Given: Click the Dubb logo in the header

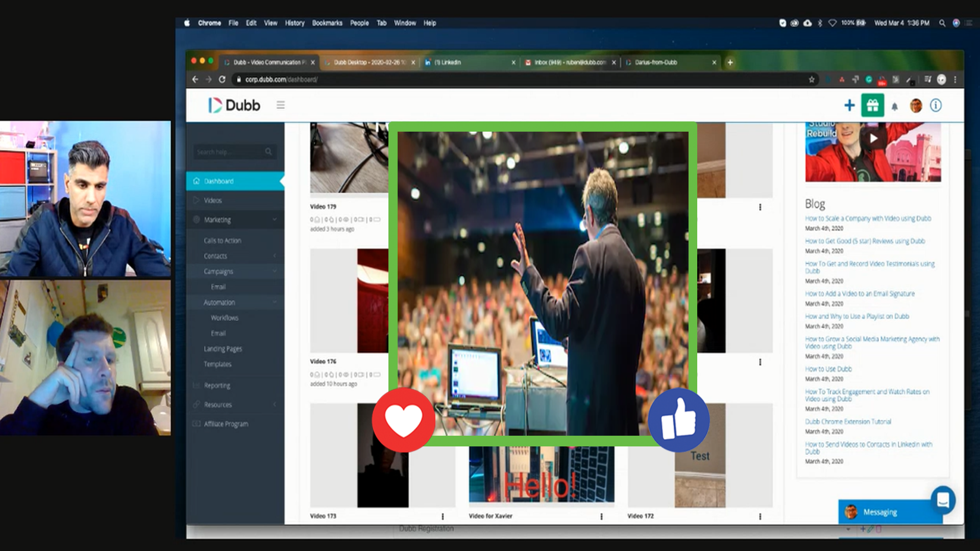Looking at the screenshot, I should pos(234,105).
